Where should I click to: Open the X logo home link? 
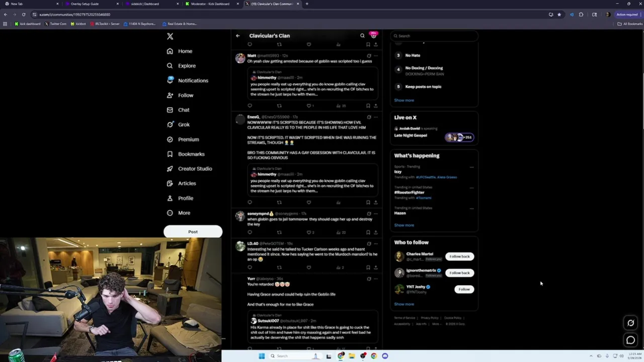pyautogui.click(x=170, y=36)
